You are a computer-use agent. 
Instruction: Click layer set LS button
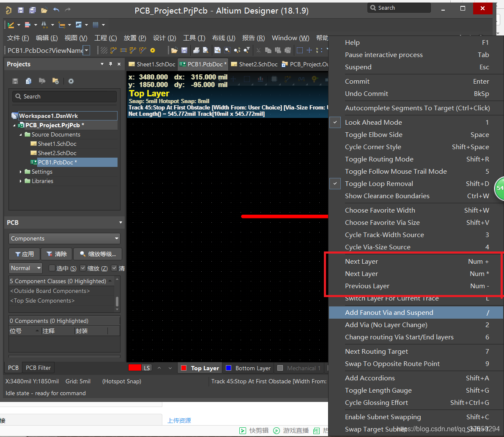coord(147,368)
